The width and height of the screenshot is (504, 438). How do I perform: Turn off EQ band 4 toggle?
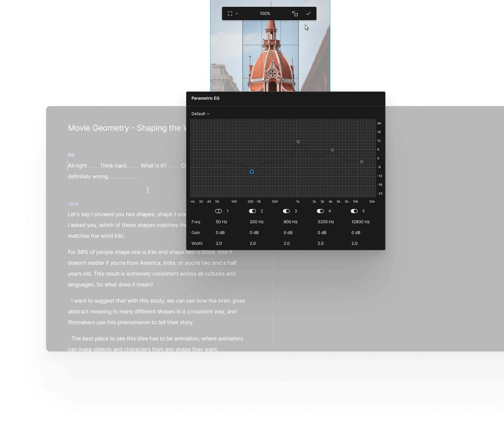click(x=320, y=211)
